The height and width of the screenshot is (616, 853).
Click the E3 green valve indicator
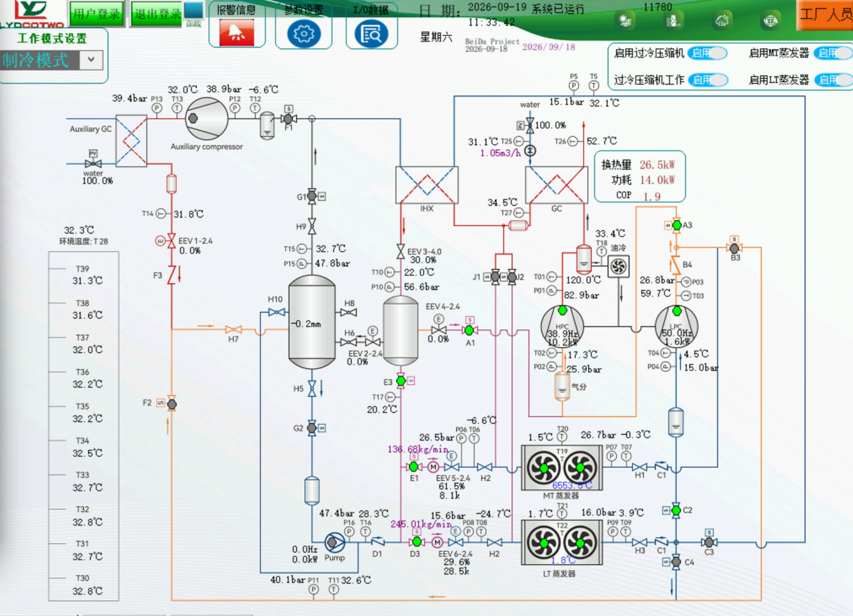(401, 381)
